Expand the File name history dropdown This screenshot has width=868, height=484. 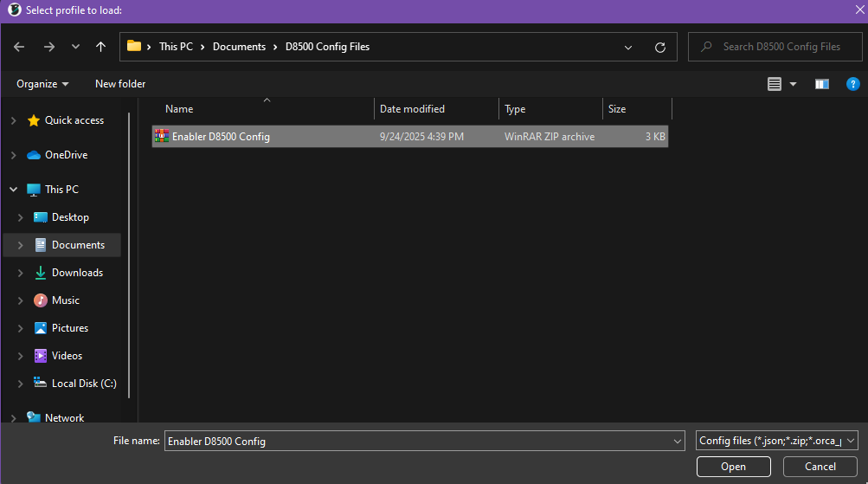677,441
